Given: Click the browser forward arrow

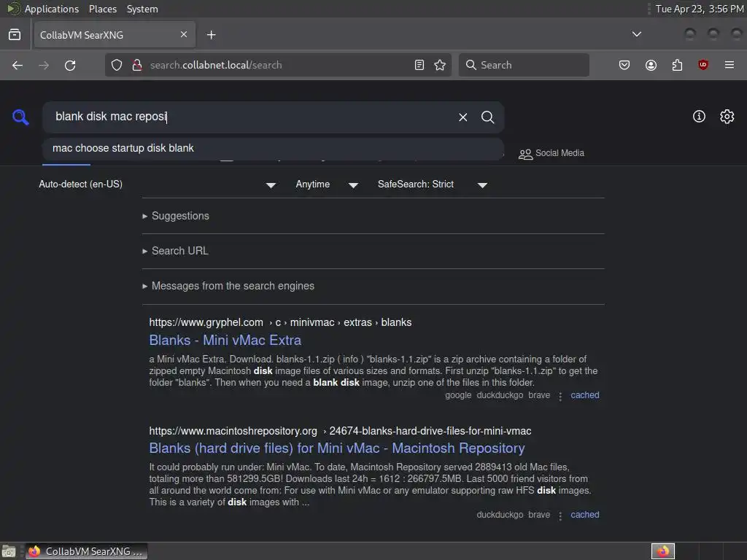Looking at the screenshot, I should pyautogui.click(x=44, y=65).
